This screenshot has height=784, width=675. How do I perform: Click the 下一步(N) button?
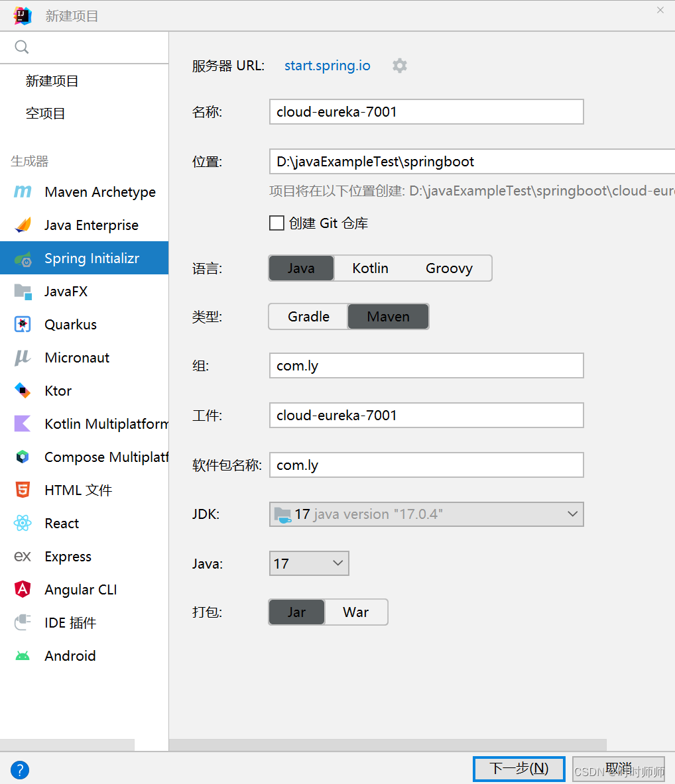[519, 769]
